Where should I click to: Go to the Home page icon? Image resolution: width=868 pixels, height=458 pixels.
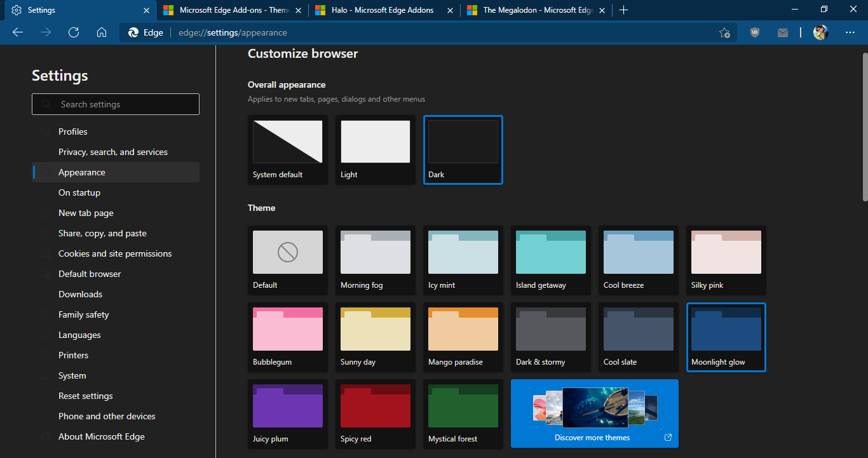tap(102, 32)
